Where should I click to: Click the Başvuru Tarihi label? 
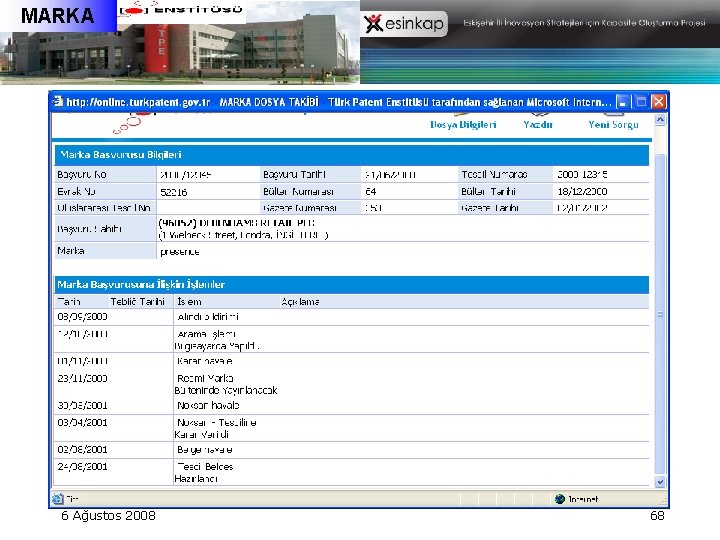point(294,174)
